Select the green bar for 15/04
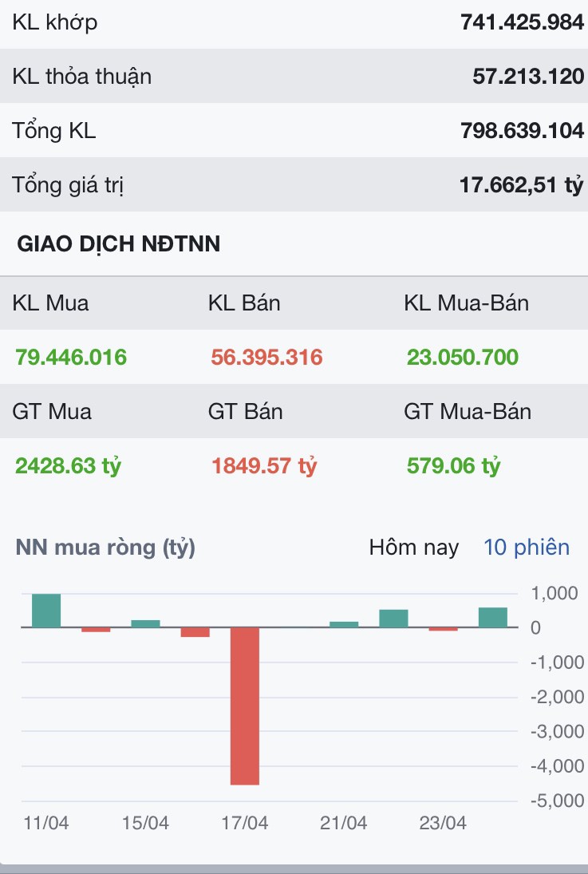This screenshot has width=588, height=874. [145, 623]
